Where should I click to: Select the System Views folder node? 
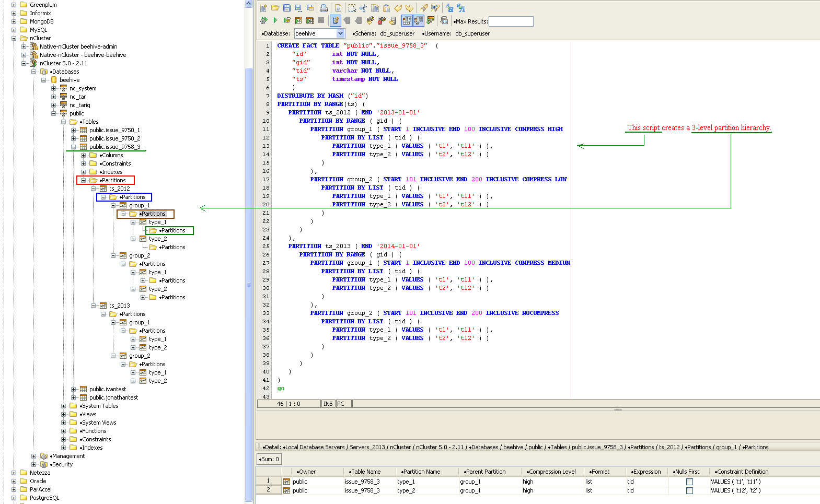coord(99,423)
